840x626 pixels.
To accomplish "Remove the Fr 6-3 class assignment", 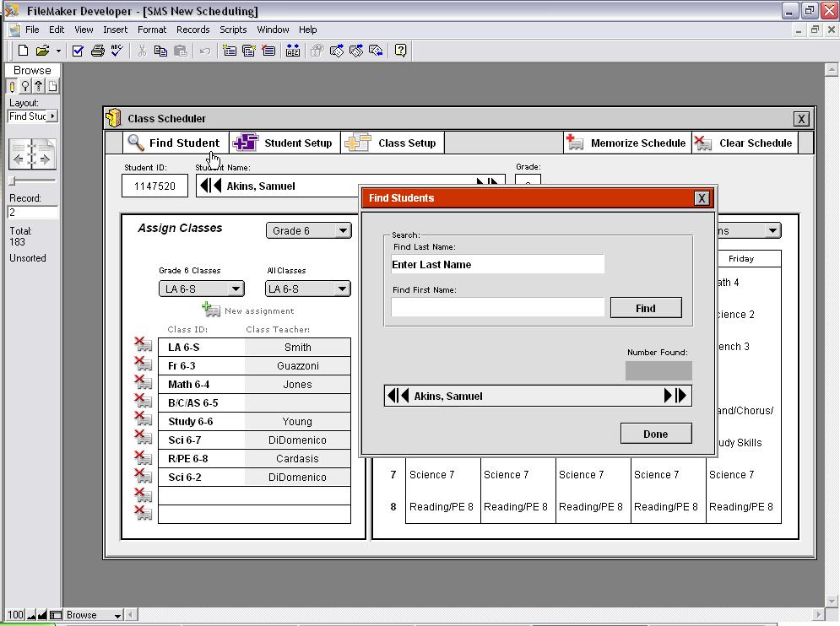I will (143, 364).
